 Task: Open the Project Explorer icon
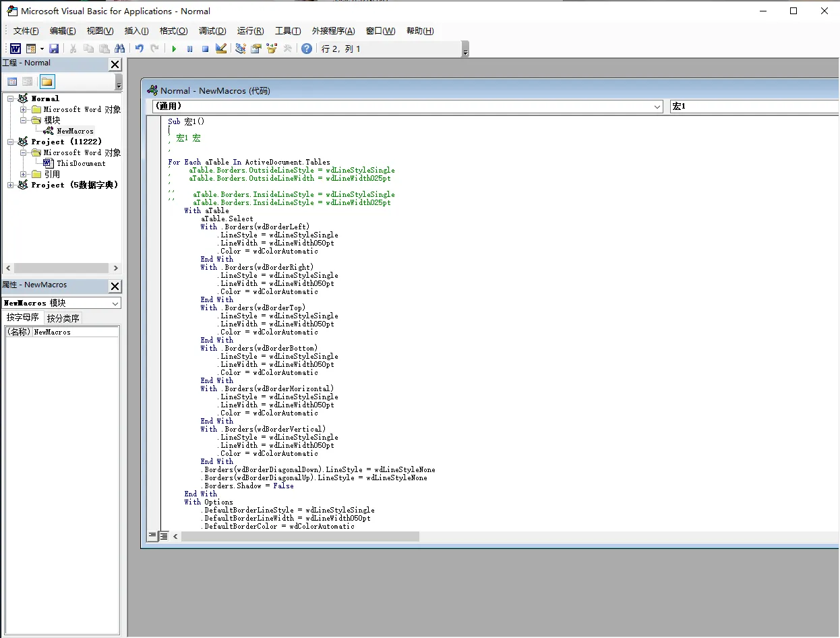coord(240,49)
